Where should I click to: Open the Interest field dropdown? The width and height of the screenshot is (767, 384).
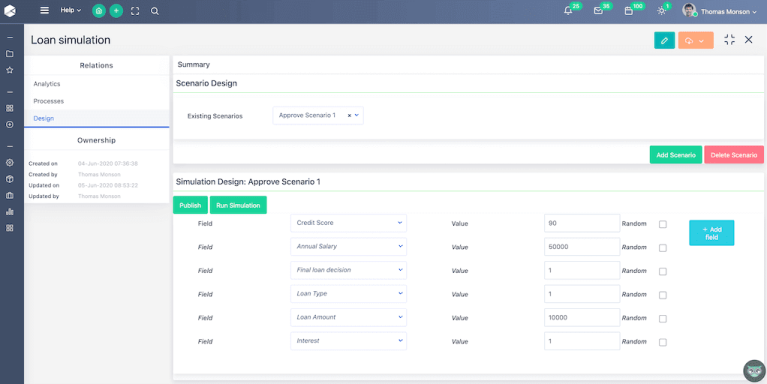(x=348, y=341)
